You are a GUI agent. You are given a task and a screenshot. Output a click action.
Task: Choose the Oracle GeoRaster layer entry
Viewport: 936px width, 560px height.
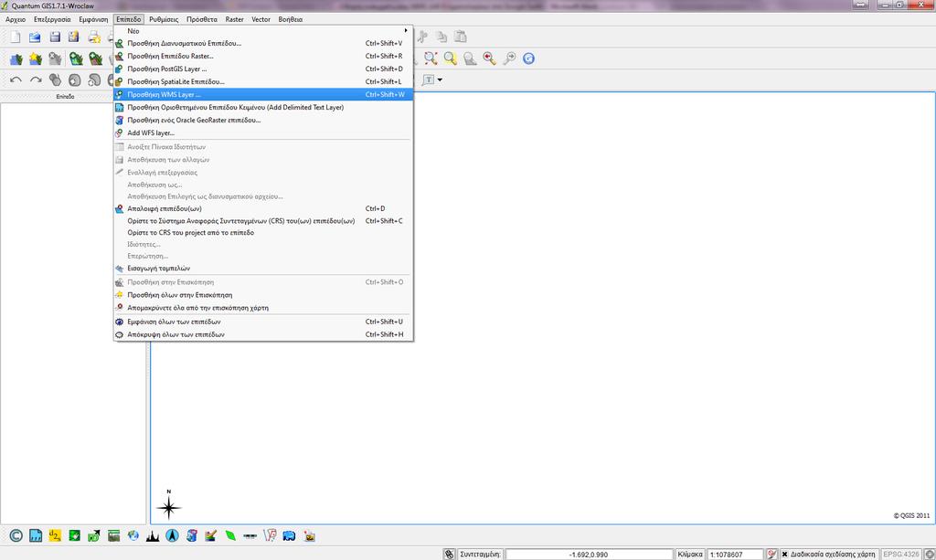263,120
